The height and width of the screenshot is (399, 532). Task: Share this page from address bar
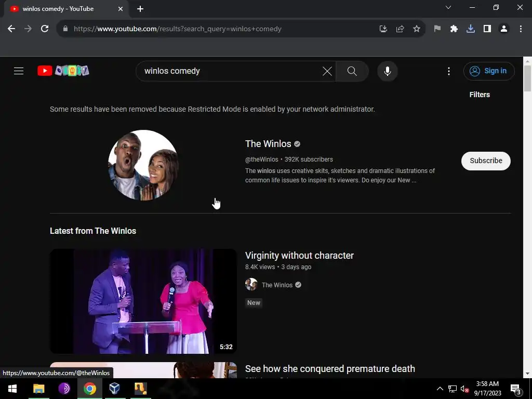pyautogui.click(x=400, y=29)
